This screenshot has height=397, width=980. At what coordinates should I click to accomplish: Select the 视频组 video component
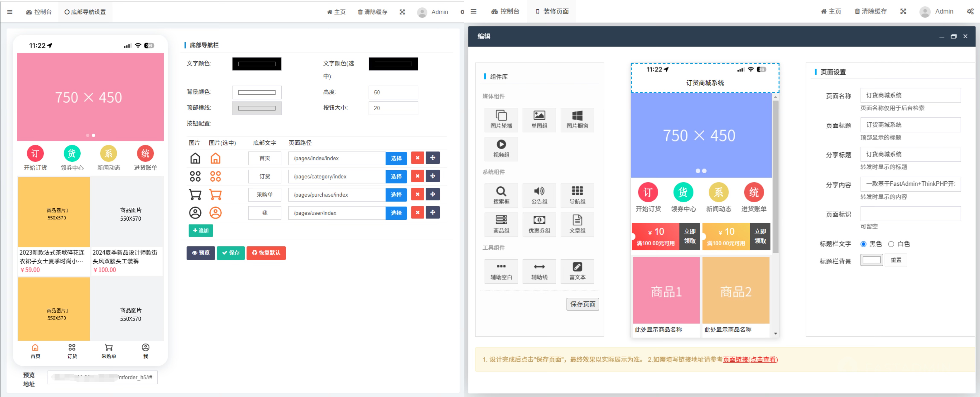point(501,149)
